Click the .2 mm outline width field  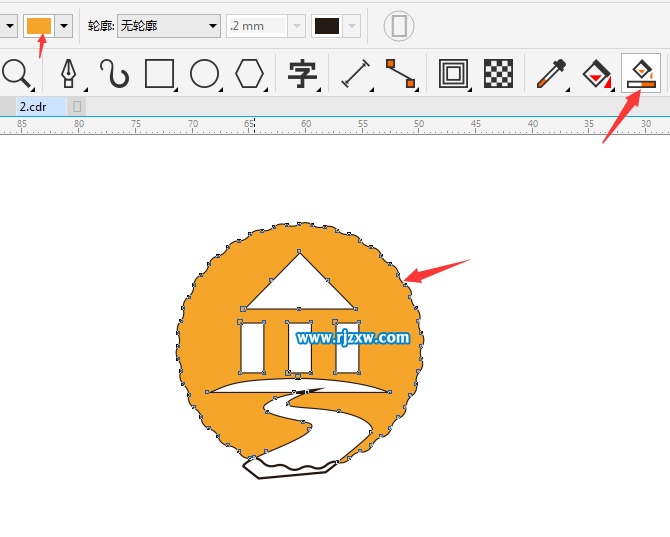click(256, 26)
